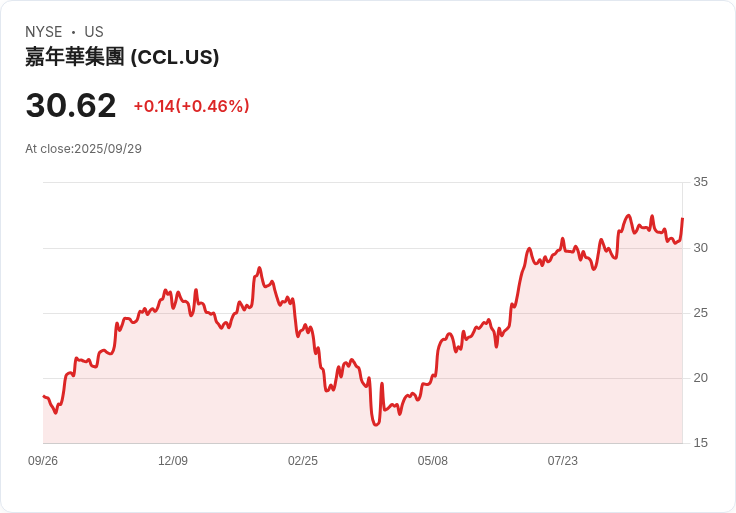Click the leftmost start of the price line

click(x=43, y=397)
